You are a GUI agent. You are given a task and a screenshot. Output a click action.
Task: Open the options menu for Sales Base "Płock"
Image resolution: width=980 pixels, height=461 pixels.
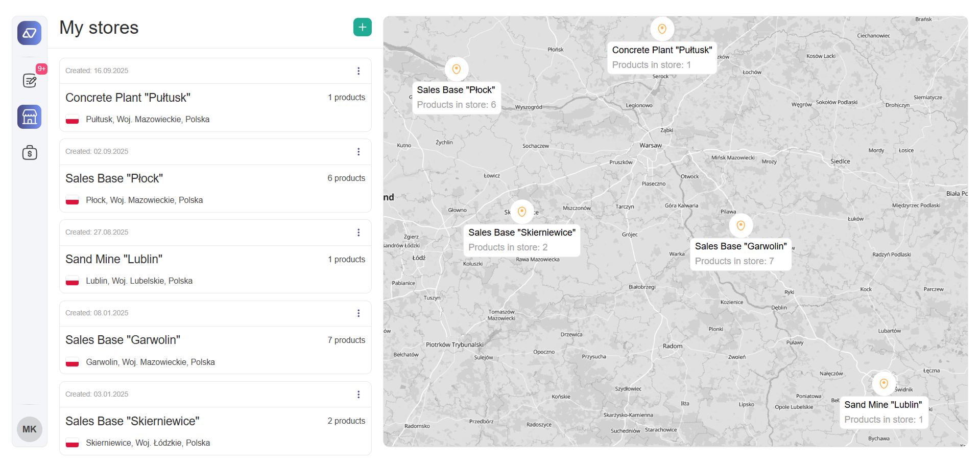coord(358,151)
